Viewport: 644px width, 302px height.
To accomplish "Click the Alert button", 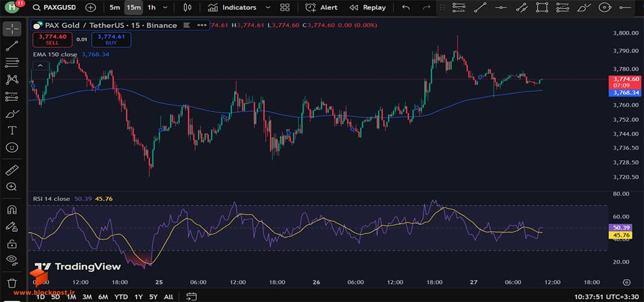I will point(321,7).
